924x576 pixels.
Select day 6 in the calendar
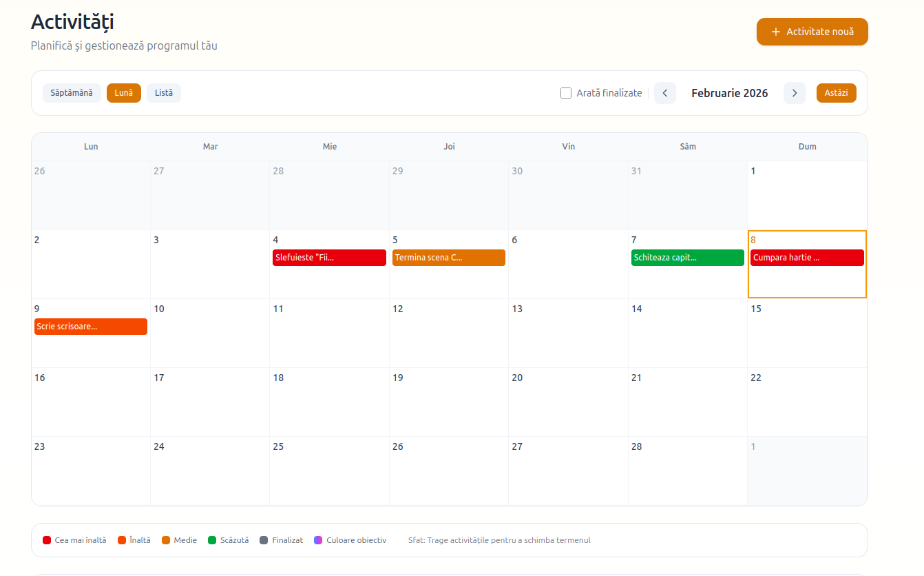tap(569, 265)
